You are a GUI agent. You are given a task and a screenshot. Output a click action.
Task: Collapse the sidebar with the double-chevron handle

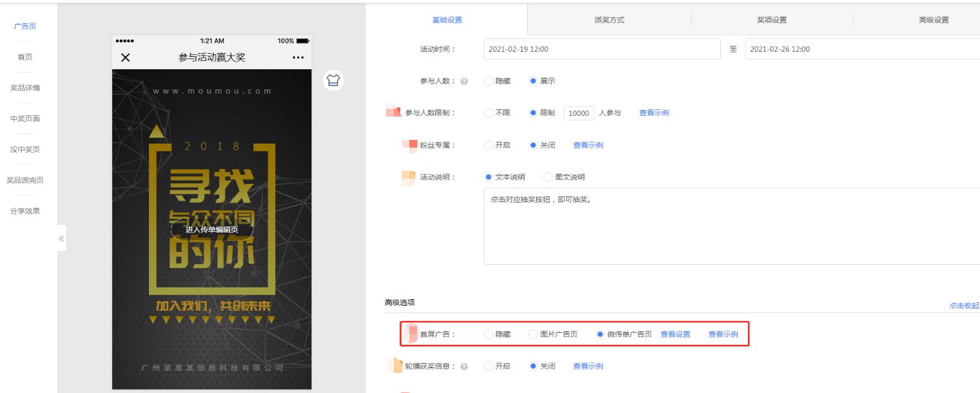(62, 238)
